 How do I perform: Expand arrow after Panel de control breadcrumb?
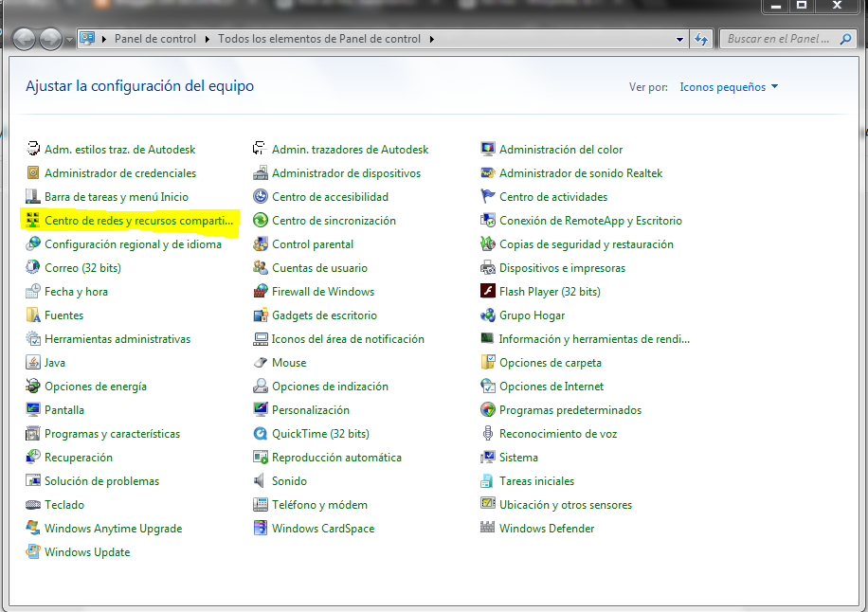[207, 39]
